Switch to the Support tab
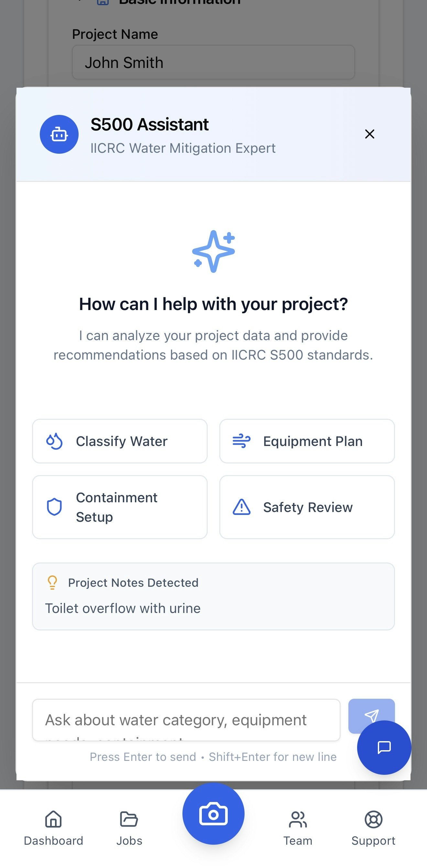Image resolution: width=427 pixels, height=868 pixels. click(373, 829)
